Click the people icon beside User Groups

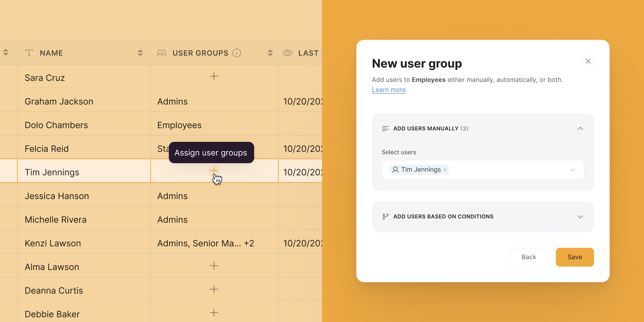click(162, 53)
